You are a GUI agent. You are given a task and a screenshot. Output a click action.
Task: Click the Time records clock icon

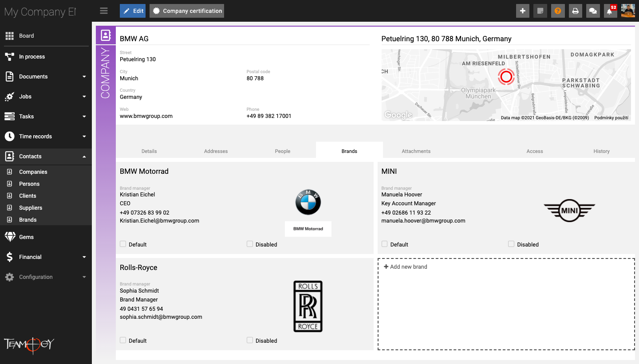(x=9, y=137)
